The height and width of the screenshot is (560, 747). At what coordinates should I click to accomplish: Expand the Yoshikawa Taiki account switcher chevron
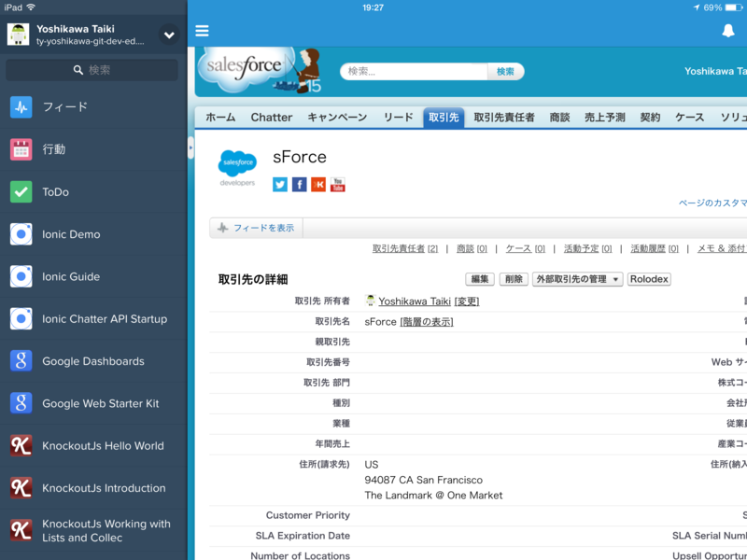[x=168, y=35]
